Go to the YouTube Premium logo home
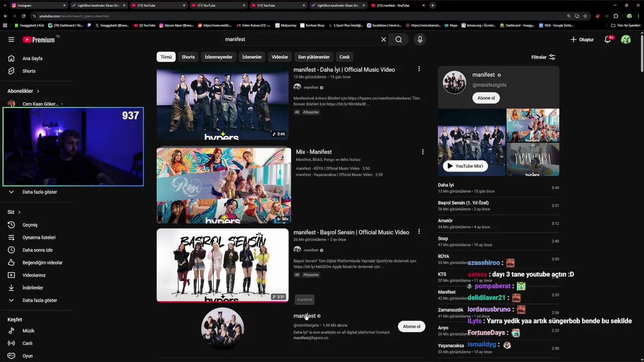 coord(39,39)
